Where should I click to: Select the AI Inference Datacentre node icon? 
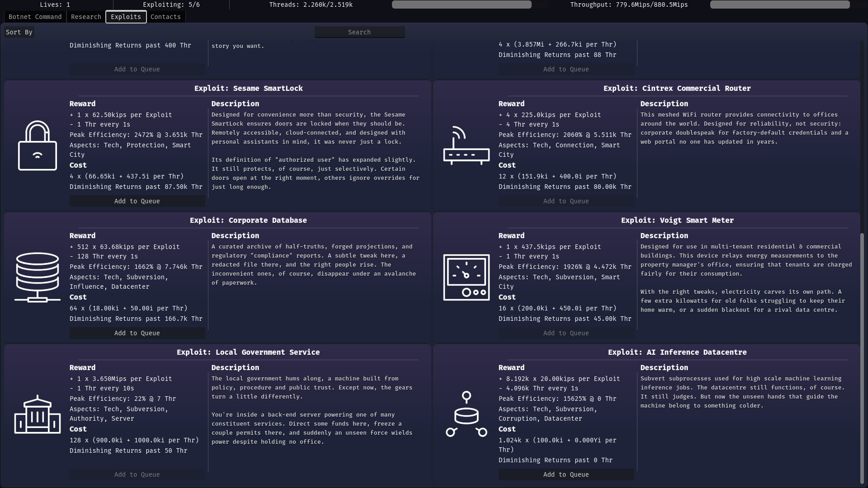(466, 414)
